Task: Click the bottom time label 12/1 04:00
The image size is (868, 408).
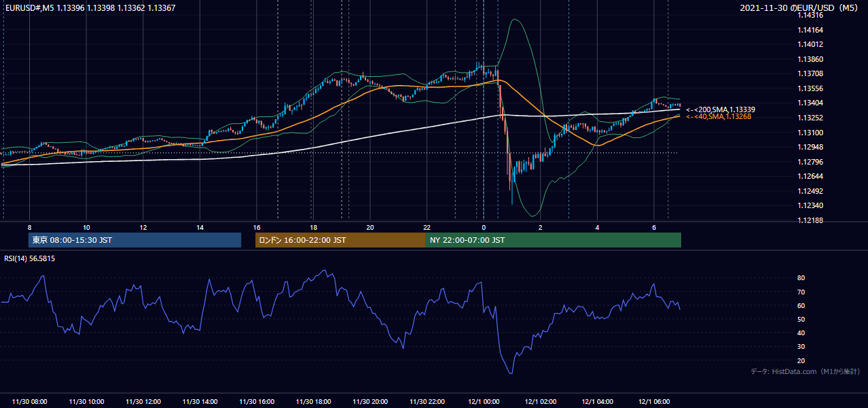Action: tap(597, 402)
